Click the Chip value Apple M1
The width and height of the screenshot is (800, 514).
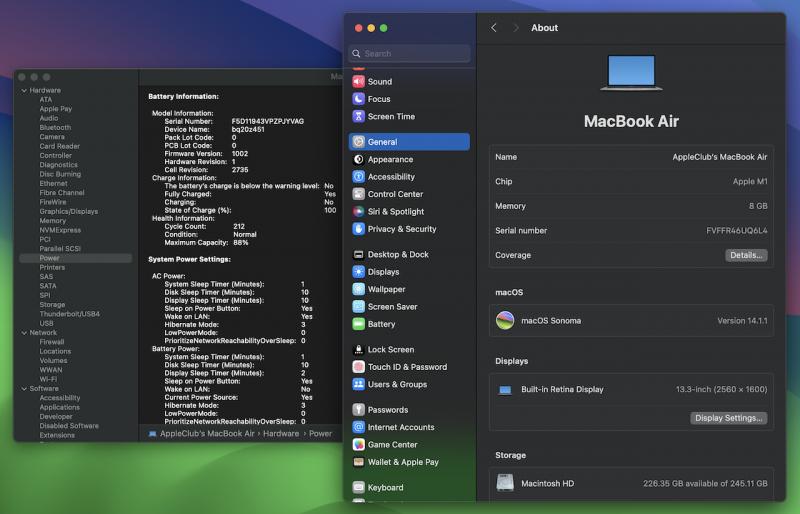(x=750, y=181)
